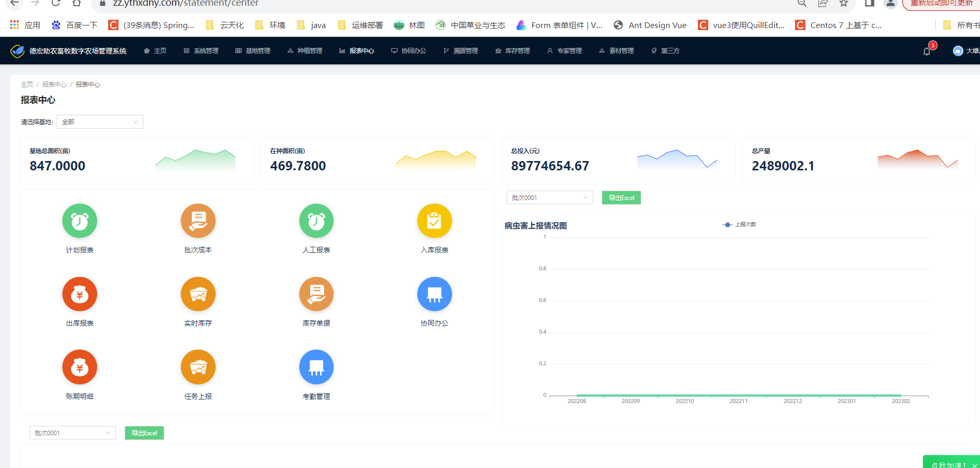Click the 主页 breadcrumb link
Viewport: 980px width, 468px height.
click(x=27, y=84)
